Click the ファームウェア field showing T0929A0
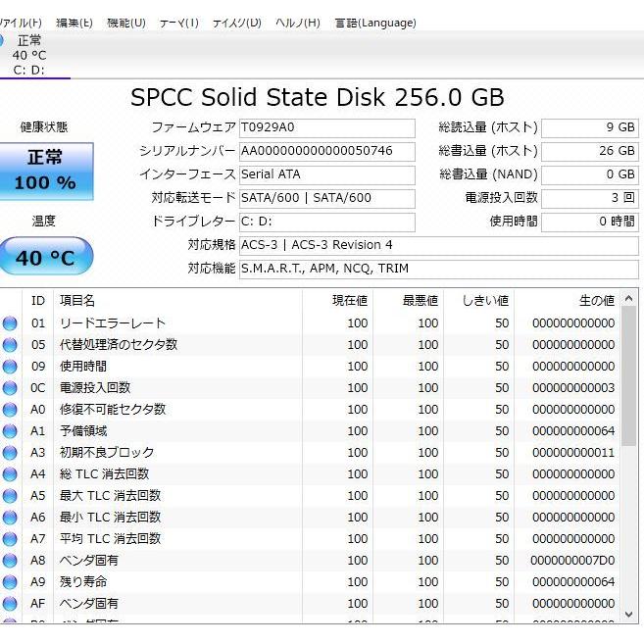This screenshot has width=644, height=644. [327, 127]
